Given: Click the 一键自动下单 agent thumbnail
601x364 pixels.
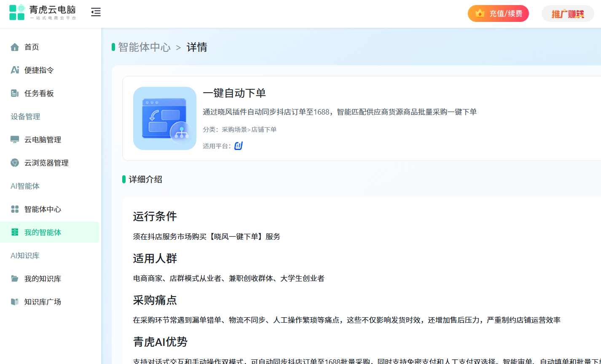Looking at the screenshot, I should 165,118.
